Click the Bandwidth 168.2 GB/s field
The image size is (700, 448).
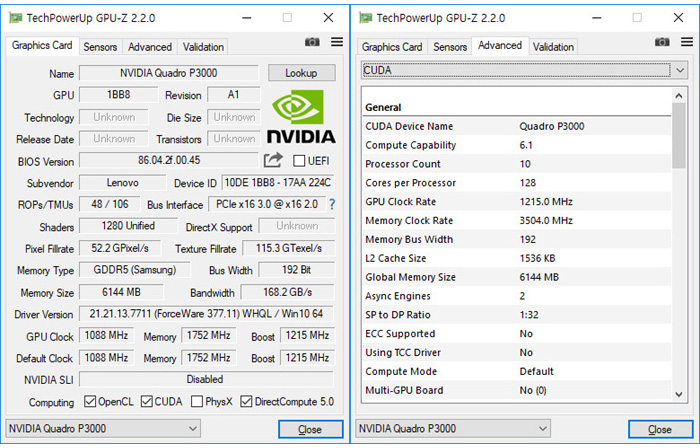coord(288,292)
